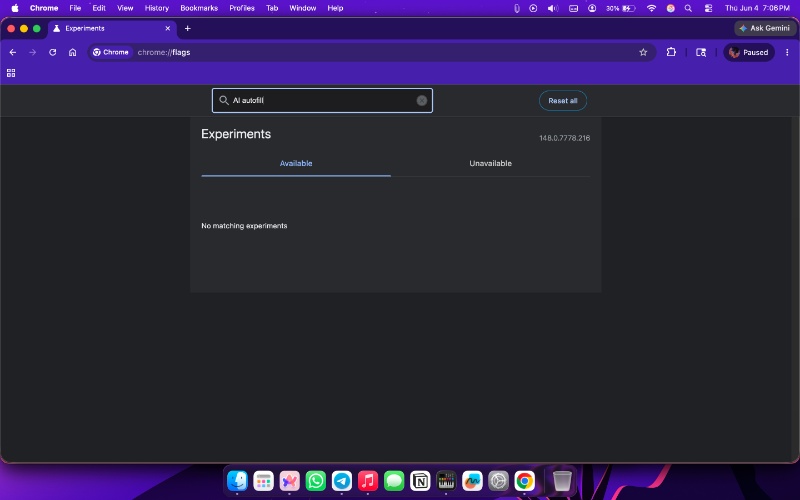Open the Tab menu
800x500 pixels.
tap(272, 8)
